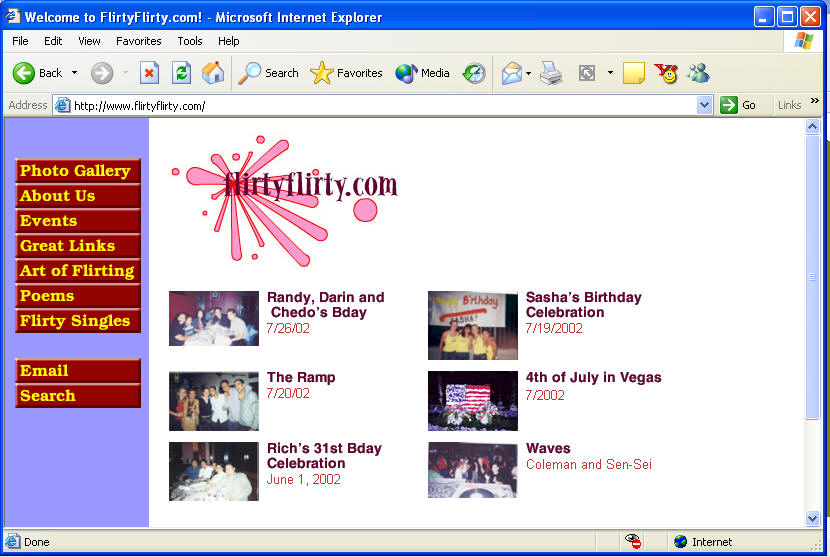Click the green Go button
Screen dimensions: 830x557
point(738,105)
